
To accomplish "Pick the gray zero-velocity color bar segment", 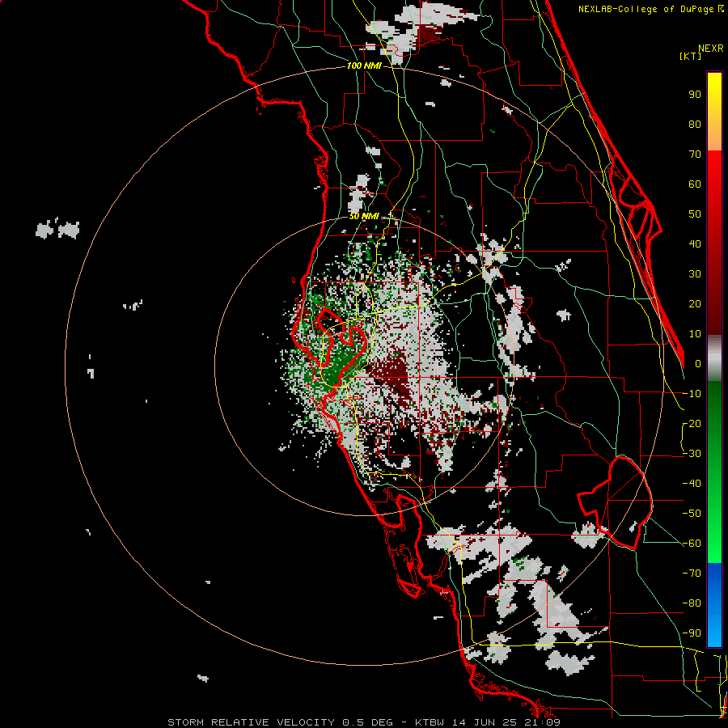I will point(714,358).
